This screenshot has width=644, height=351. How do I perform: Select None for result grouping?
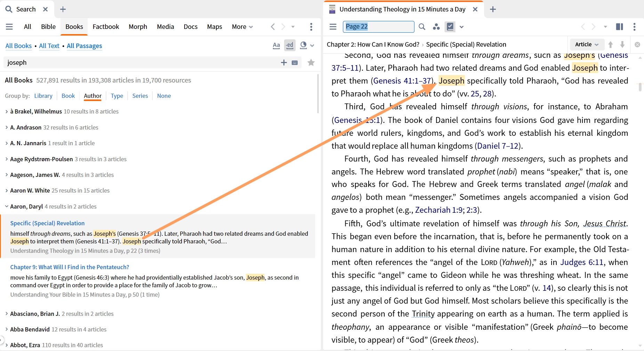tap(164, 96)
